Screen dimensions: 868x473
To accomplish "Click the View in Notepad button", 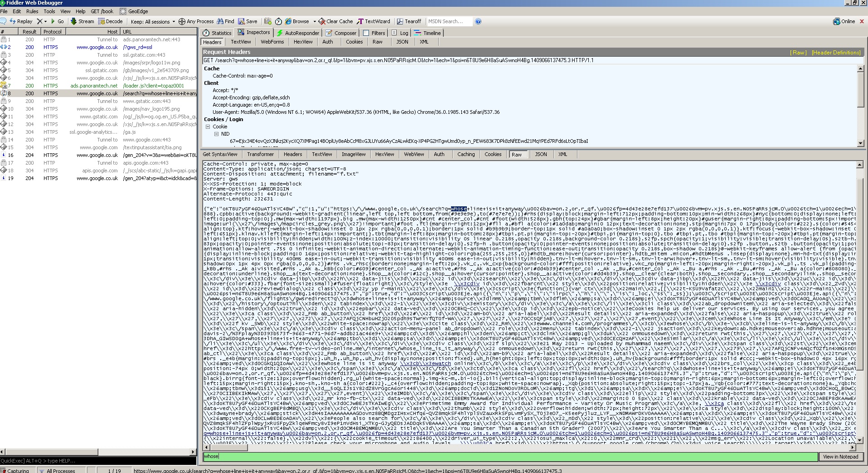I will coord(840,457).
